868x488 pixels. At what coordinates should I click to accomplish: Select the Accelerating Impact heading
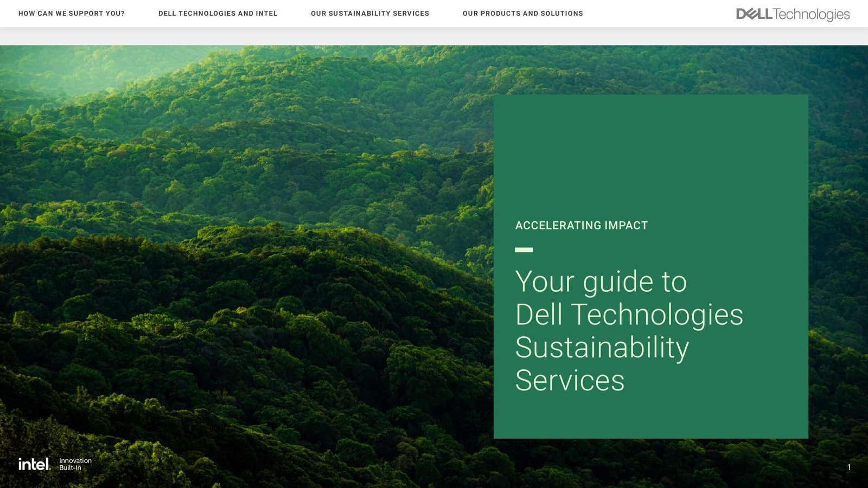(581, 226)
